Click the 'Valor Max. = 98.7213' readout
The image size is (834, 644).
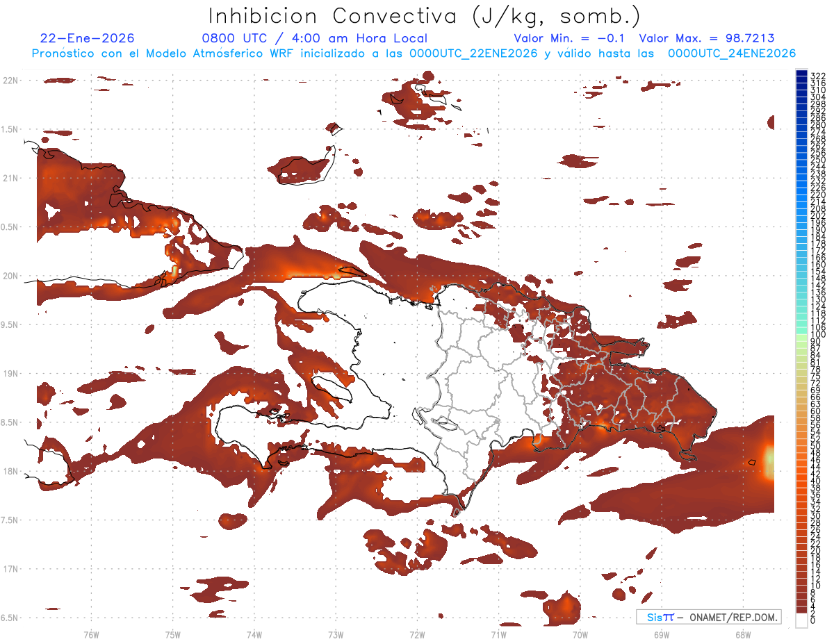click(707, 38)
